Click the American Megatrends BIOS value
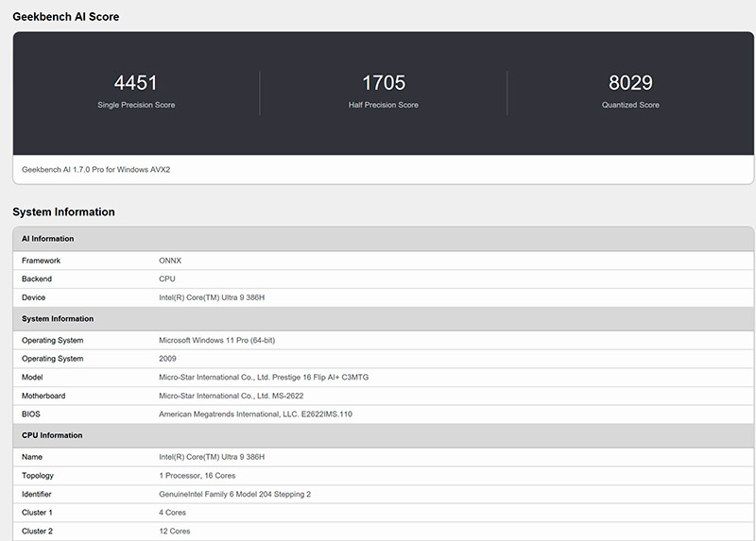Viewport: 756px width, 541px height. pos(255,414)
